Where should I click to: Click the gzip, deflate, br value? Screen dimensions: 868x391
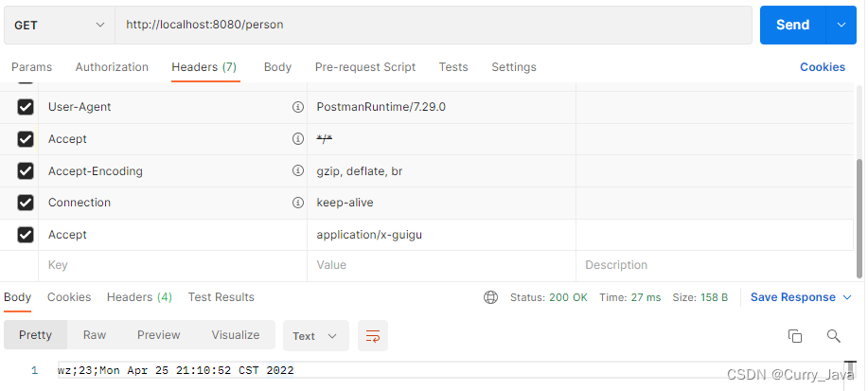[360, 171]
